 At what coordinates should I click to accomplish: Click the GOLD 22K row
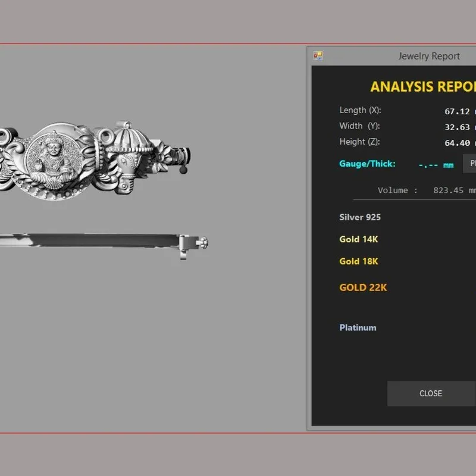(363, 287)
